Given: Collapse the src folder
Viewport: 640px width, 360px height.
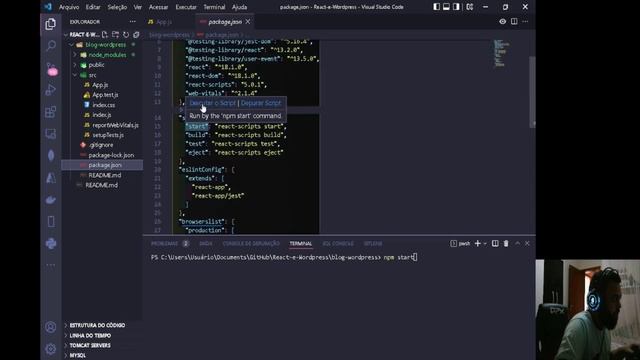Looking at the screenshot, I should click(x=75, y=75).
